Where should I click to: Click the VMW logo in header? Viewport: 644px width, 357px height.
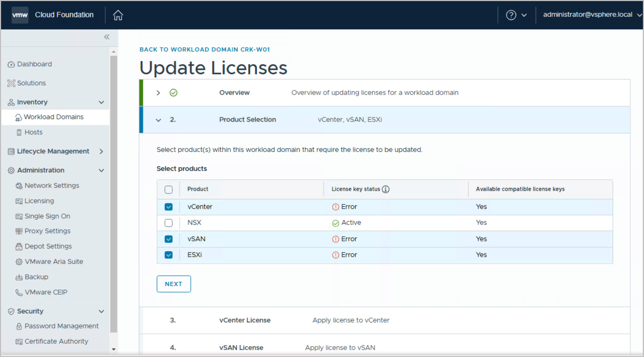[20, 15]
